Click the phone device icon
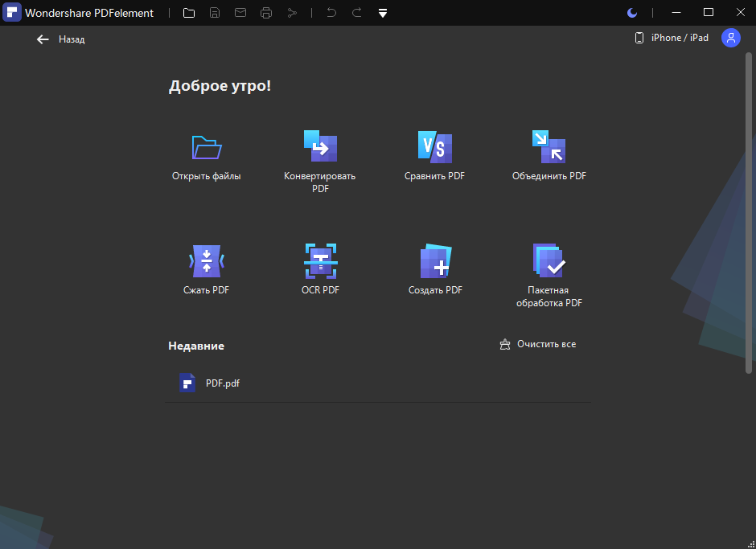This screenshot has width=756, height=549. click(639, 38)
